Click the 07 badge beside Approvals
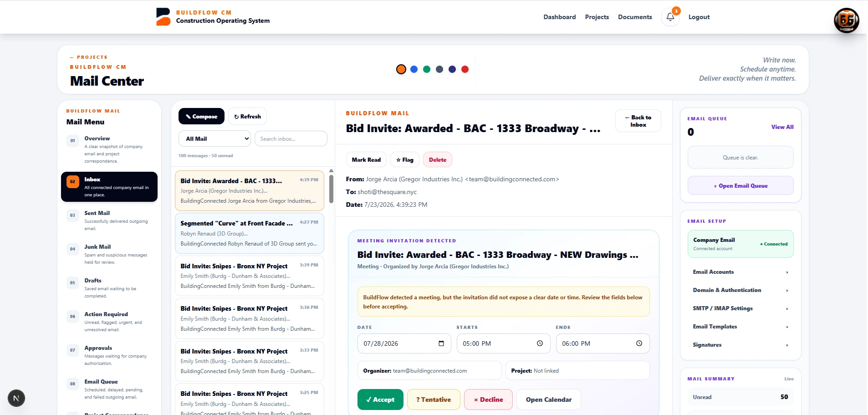 [72, 350]
